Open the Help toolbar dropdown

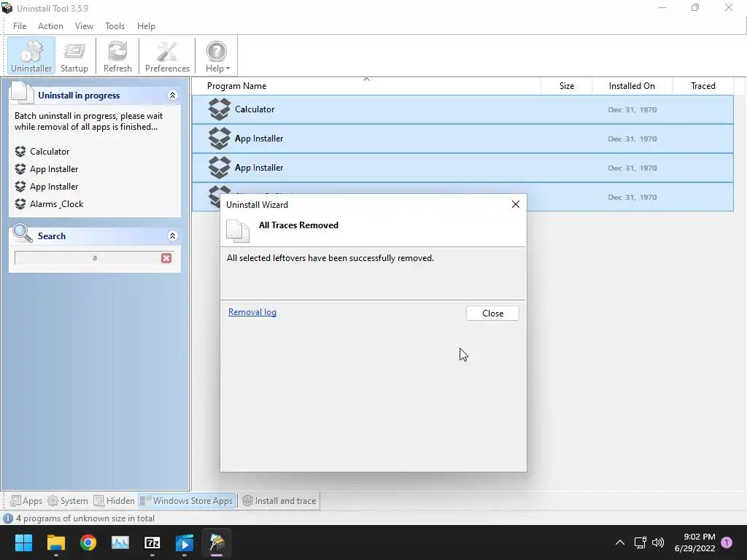217,56
